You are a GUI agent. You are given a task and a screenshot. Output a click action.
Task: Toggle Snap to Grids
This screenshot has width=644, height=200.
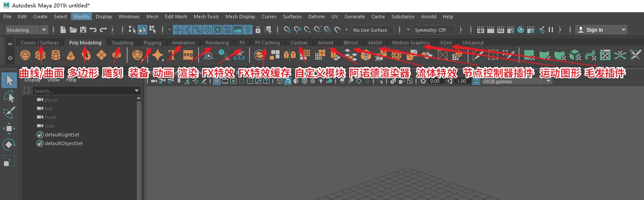(x=287, y=30)
